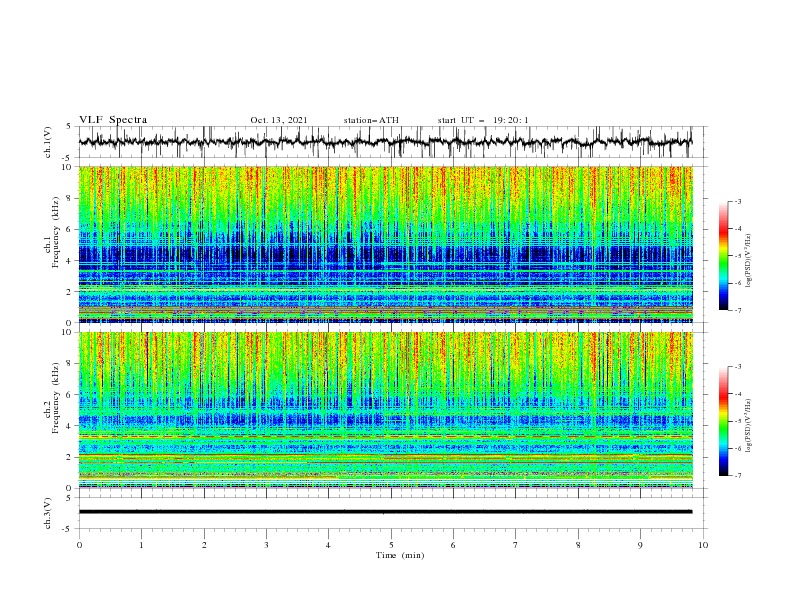Click the ch.1 color bar "-7" label
The width and height of the screenshot is (792, 612).
coord(737,310)
